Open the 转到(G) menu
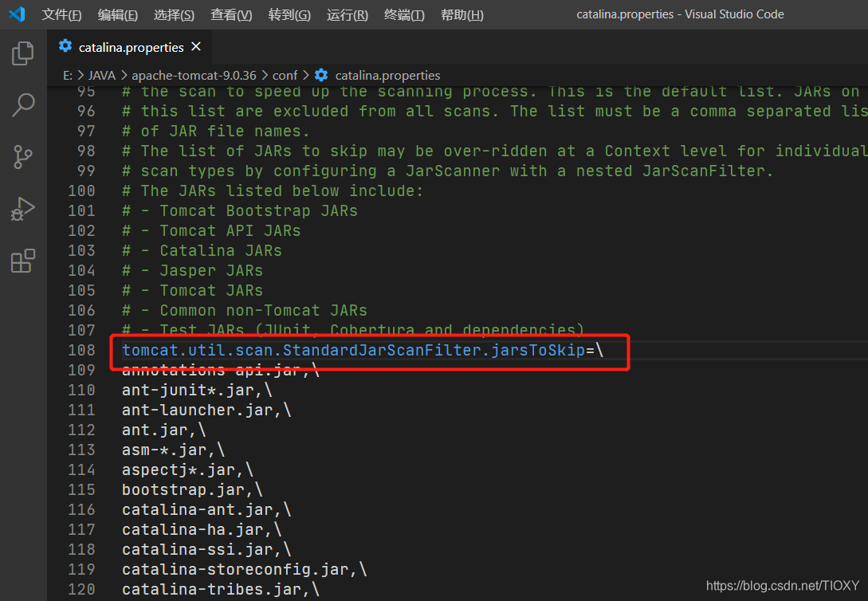 tap(289, 14)
